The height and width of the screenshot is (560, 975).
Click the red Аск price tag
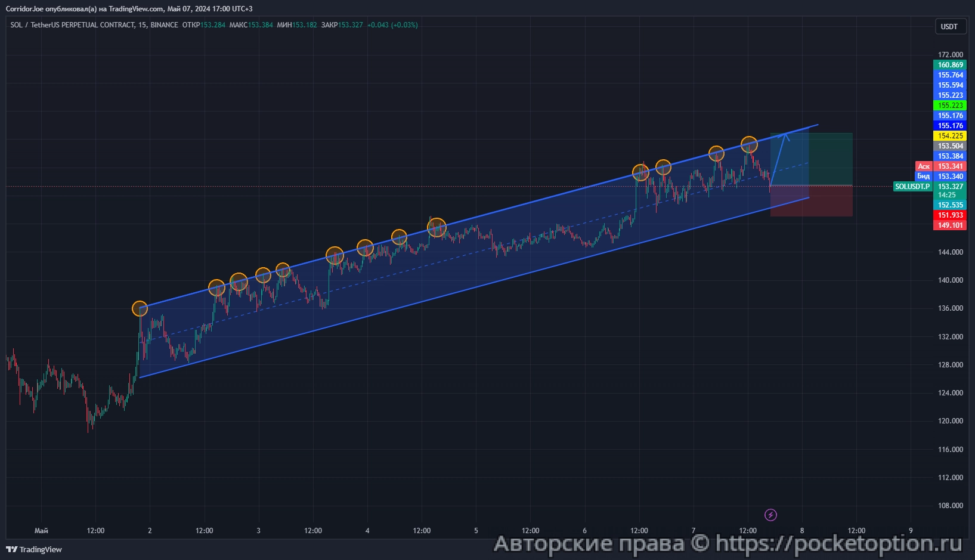coord(923,166)
